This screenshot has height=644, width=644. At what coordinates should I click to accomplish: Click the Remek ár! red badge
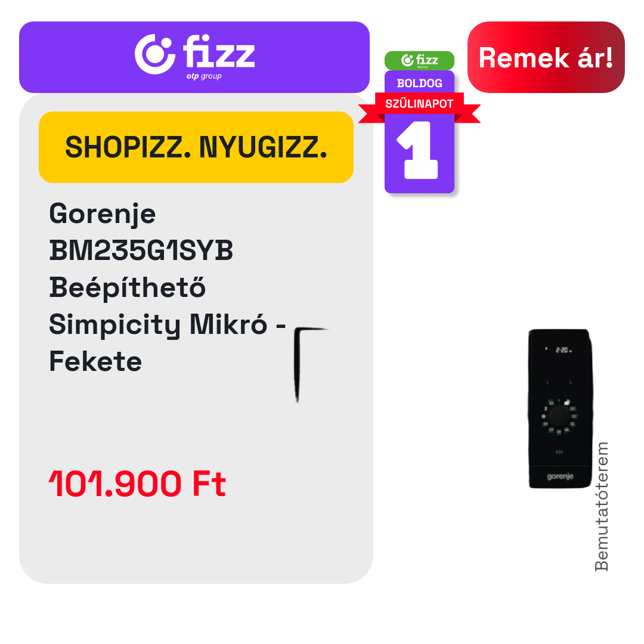546,57
